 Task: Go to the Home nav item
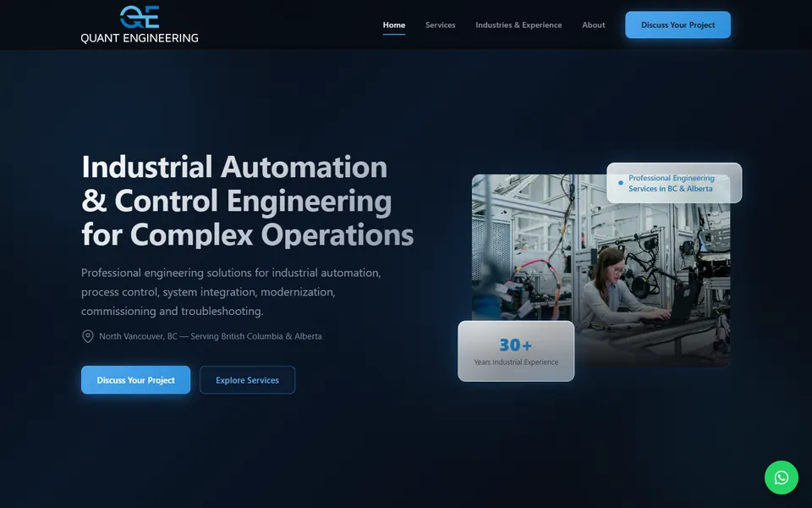click(x=393, y=25)
